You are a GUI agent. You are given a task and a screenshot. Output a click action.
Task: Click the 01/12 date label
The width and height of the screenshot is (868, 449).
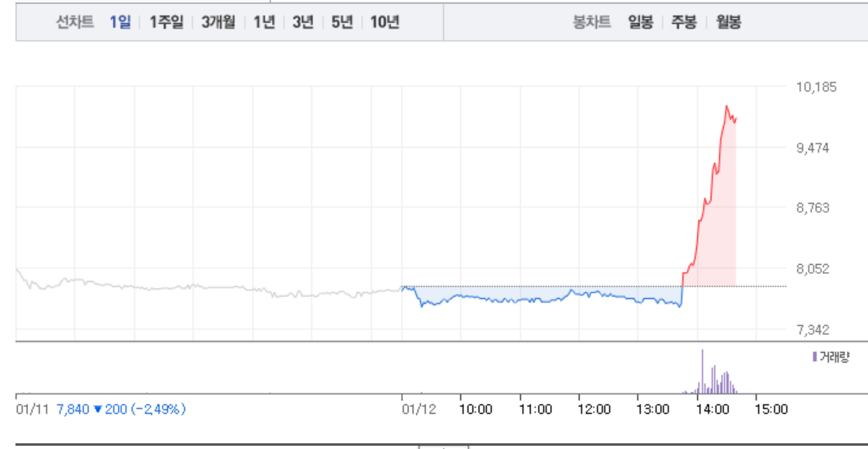(x=419, y=410)
